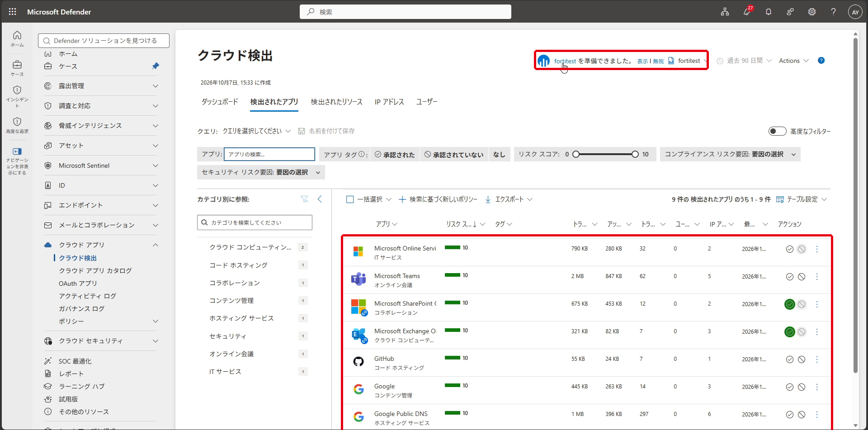Open the notifications bell icon
868x430 pixels.
tap(769, 12)
